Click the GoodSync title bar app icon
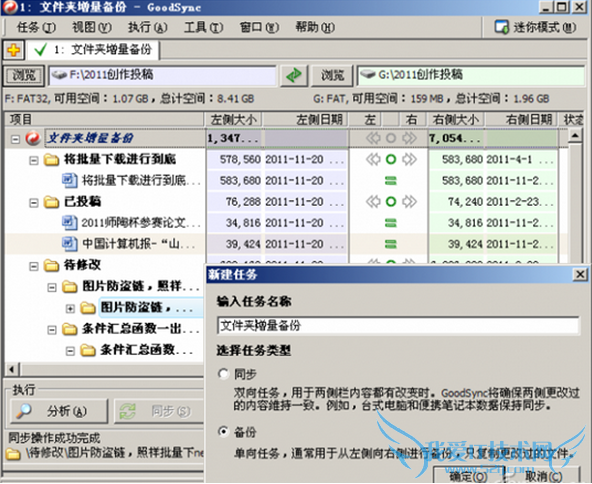This screenshot has width=592, height=484. pos(10,7)
